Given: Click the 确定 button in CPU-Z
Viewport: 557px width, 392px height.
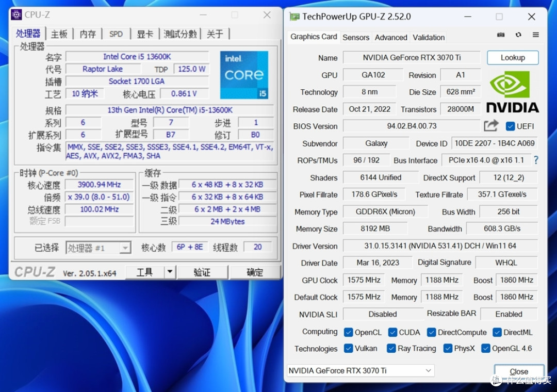Looking at the screenshot, I should (x=255, y=272).
